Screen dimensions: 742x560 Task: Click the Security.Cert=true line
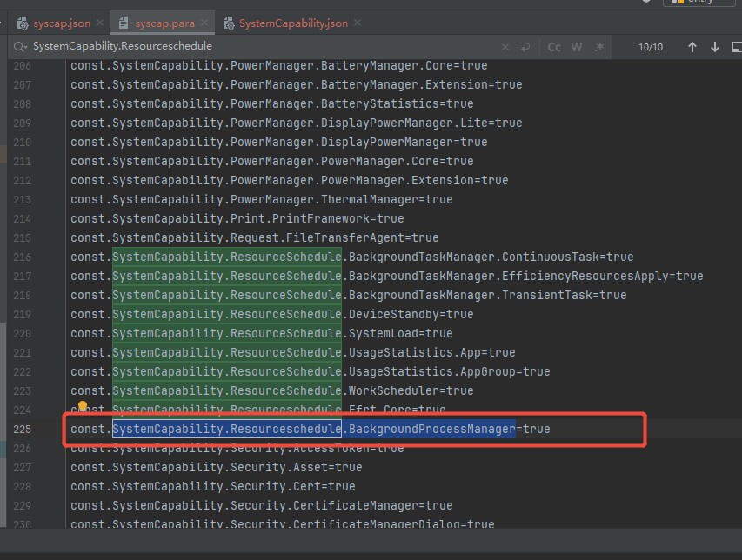click(213, 486)
